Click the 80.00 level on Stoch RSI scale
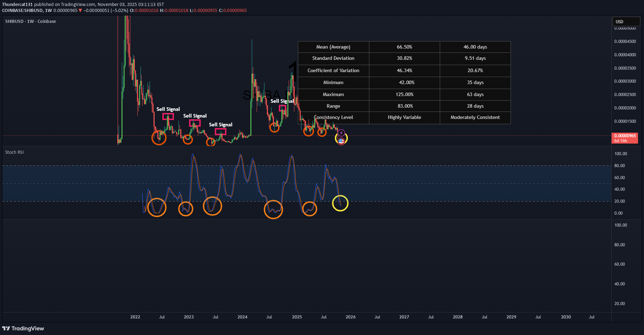Viewport: 644px width, 335px height. [619, 166]
